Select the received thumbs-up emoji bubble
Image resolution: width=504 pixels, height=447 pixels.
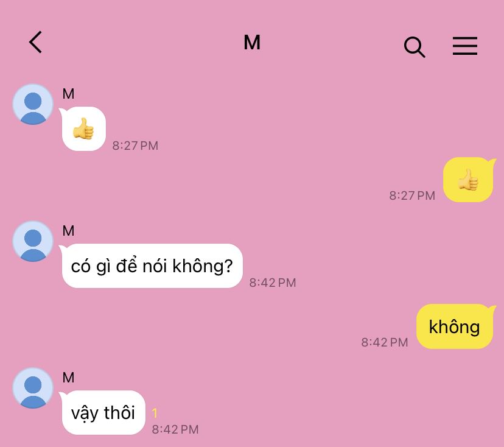pos(83,128)
